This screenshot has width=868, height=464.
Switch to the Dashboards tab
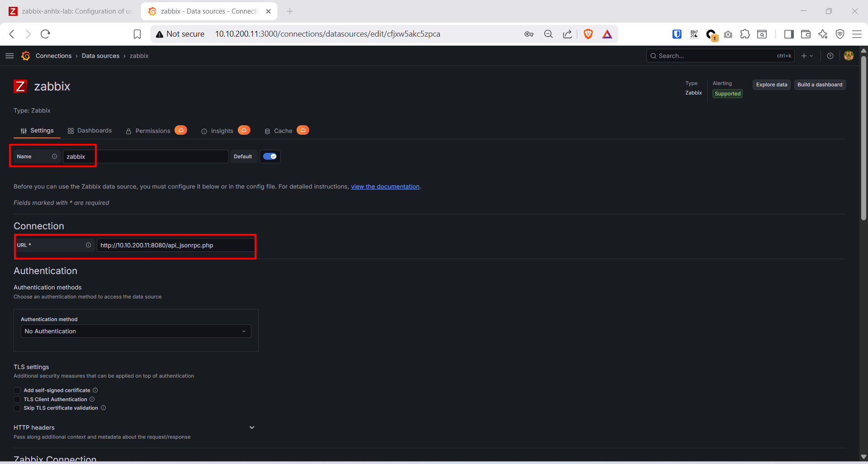pyautogui.click(x=90, y=131)
